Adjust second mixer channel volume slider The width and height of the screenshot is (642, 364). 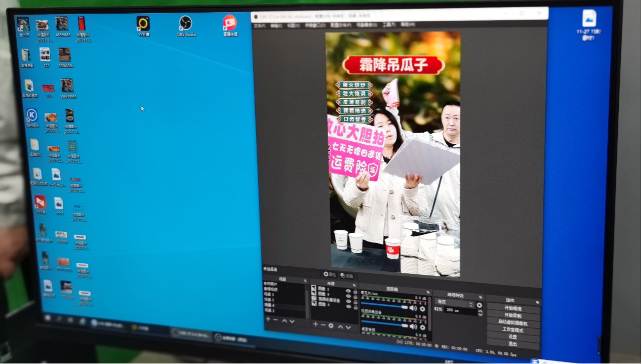(384, 325)
